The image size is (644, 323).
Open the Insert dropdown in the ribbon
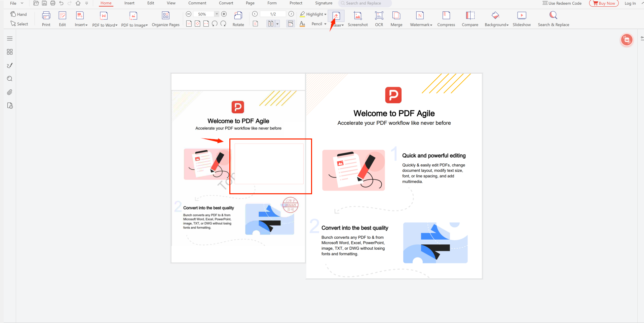tap(81, 19)
